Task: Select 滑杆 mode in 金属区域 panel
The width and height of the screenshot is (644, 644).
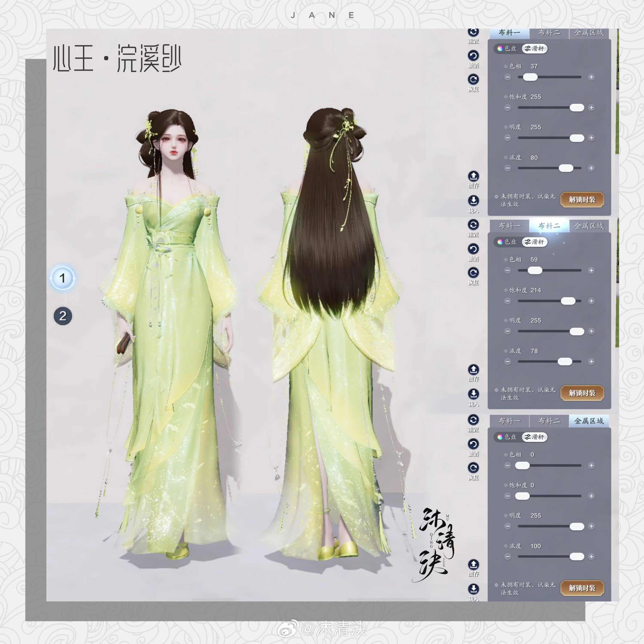Action: tap(534, 437)
